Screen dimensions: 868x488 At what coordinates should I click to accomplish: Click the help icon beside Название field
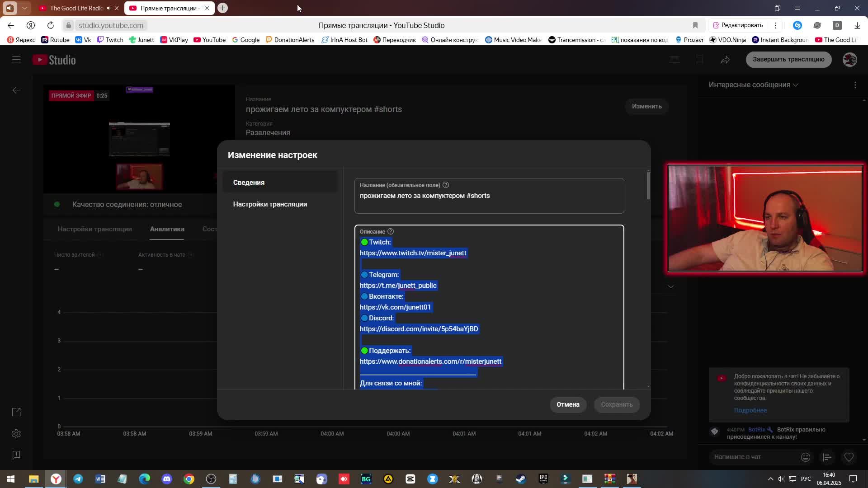click(446, 185)
